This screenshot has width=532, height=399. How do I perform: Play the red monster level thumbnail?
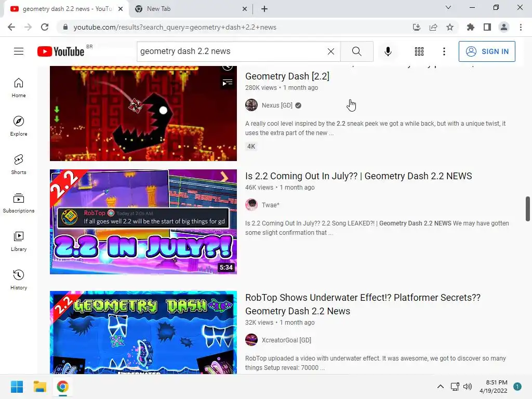click(143, 113)
